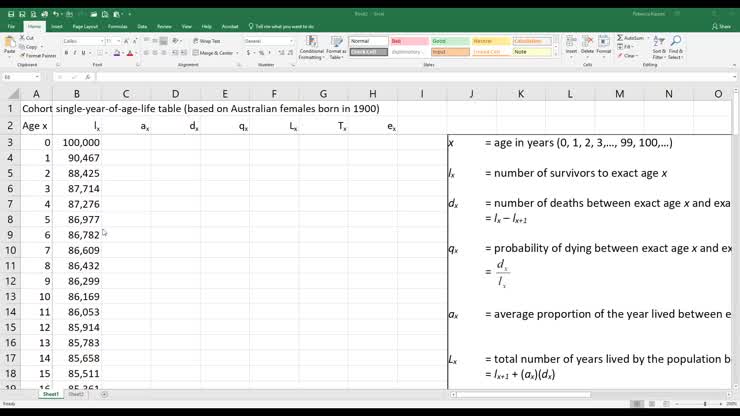Viewport: 740px width, 416px height.
Task: Switch to the Page Layout tab
Action: 85,26
